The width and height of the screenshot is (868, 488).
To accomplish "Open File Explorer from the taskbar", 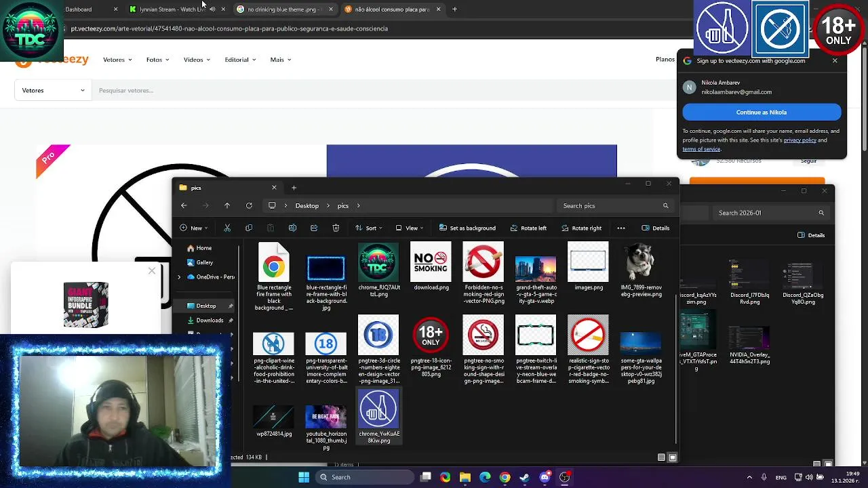I will (x=465, y=477).
